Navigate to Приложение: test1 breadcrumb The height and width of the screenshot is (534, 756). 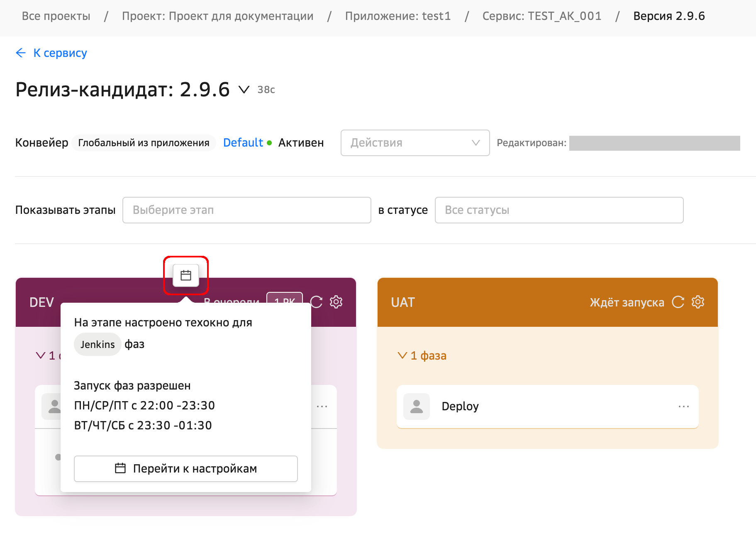(398, 16)
